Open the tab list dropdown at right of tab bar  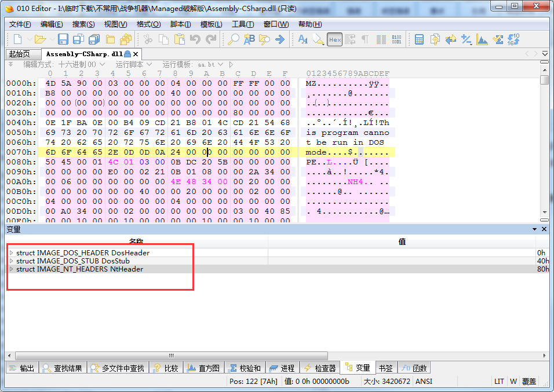pyautogui.click(x=545, y=54)
